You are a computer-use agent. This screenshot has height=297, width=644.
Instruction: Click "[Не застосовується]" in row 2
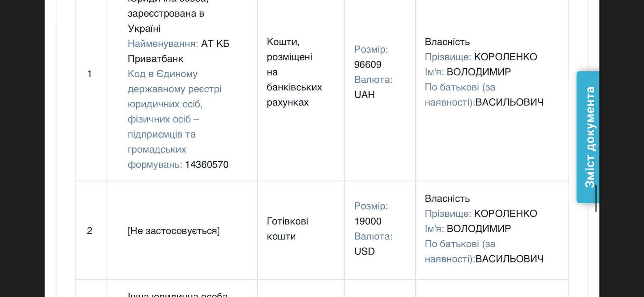click(174, 231)
